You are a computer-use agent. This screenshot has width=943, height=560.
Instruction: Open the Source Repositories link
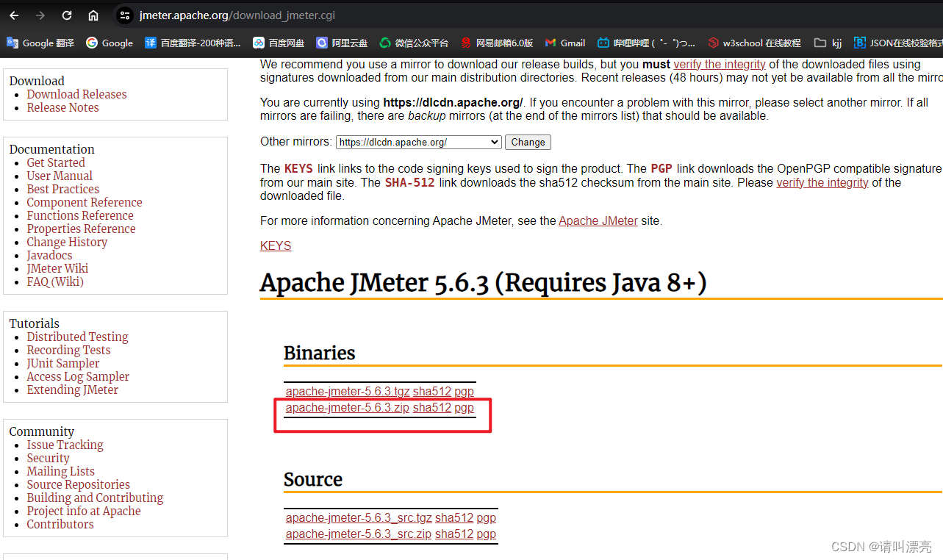click(78, 484)
